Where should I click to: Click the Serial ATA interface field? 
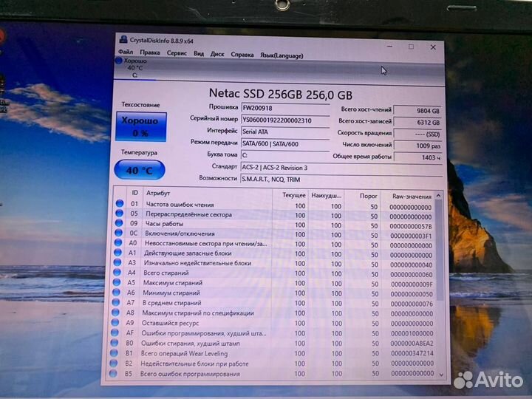pos(285,132)
